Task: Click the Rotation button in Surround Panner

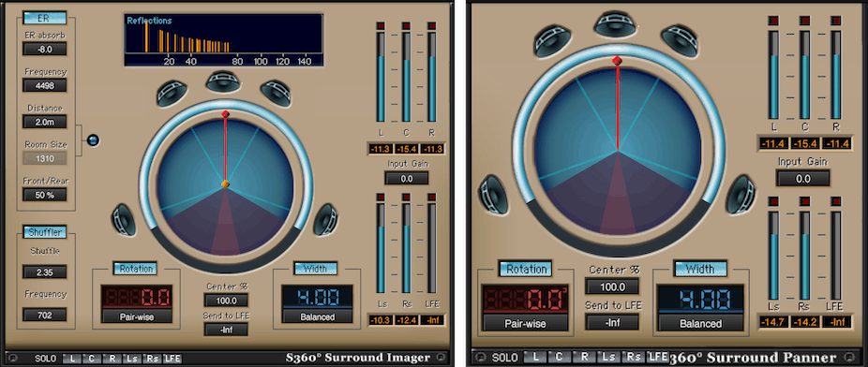Action: pos(525,269)
